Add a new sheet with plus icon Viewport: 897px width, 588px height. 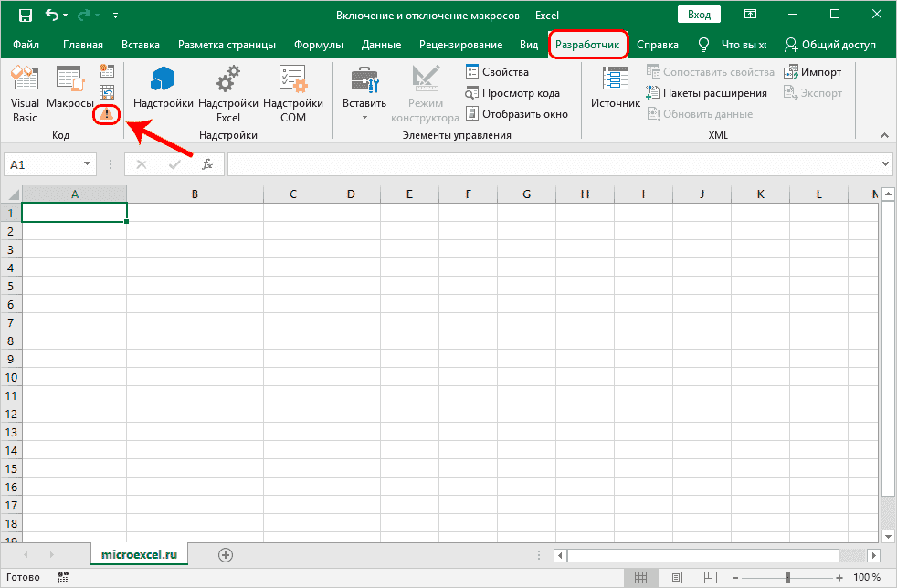coord(226,554)
